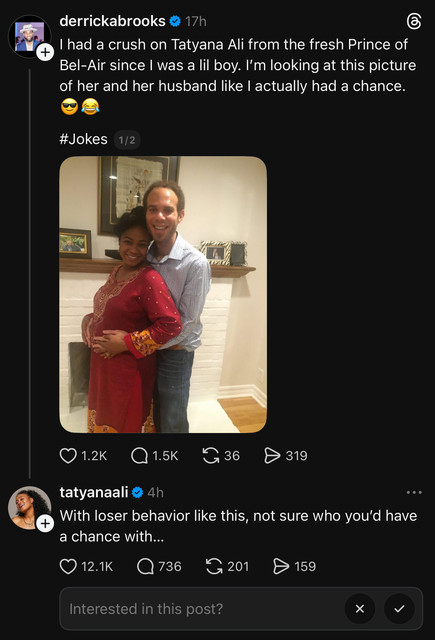This screenshot has width=435, height=640.
Task: Open the Threads logo icon
Action: tap(414, 21)
